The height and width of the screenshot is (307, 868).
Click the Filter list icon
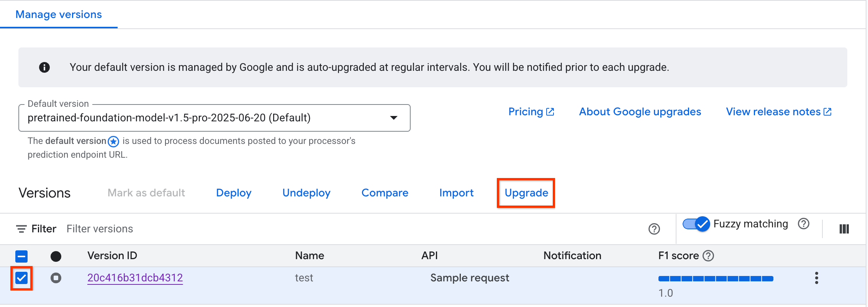(x=21, y=229)
